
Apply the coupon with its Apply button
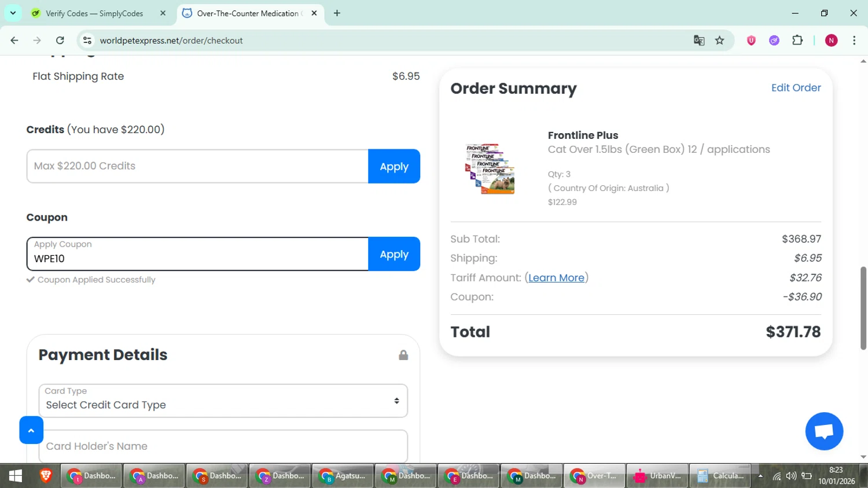point(394,254)
